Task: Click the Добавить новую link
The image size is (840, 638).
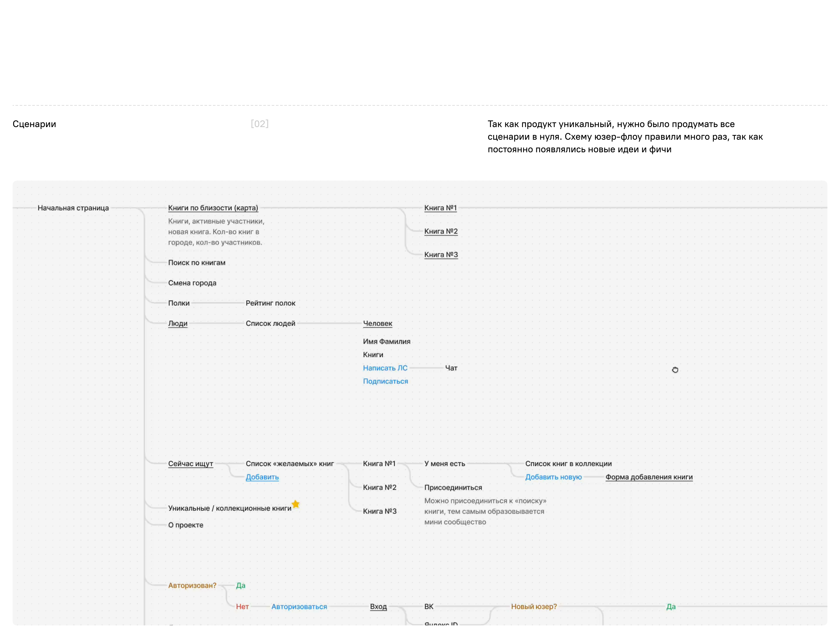Action: pos(553,477)
